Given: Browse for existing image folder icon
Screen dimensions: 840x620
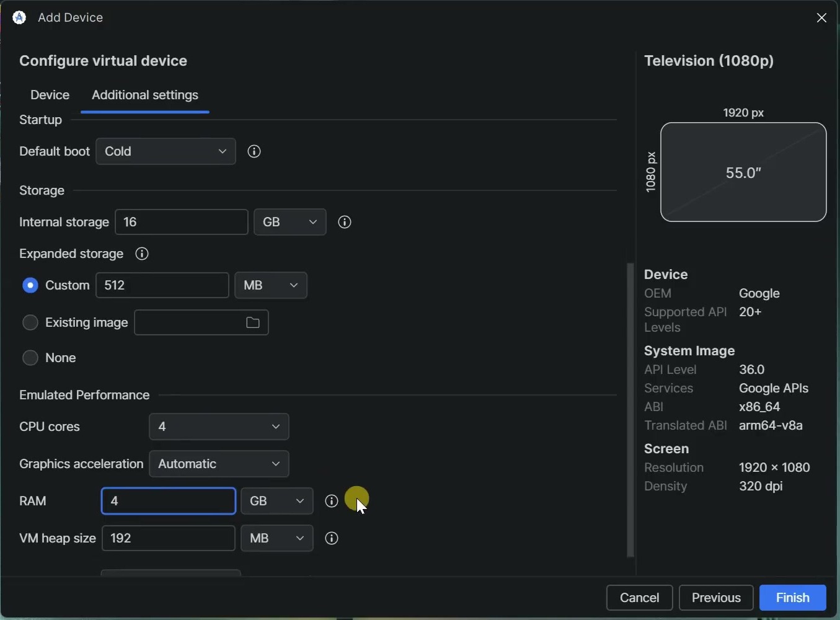Looking at the screenshot, I should coord(253,323).
